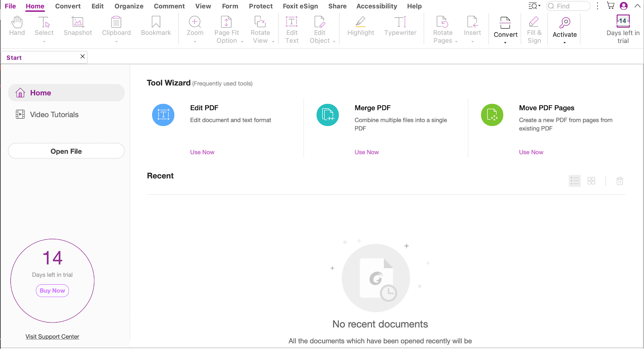Click the Merge PDF wizard icon
This screenshot has width=644, height=349.
pos(328,115)
